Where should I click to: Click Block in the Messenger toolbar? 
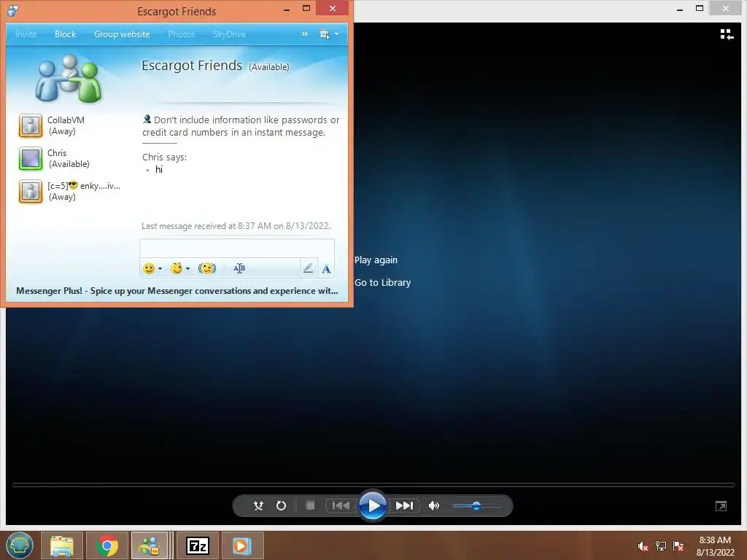click(x=65, y=34)
